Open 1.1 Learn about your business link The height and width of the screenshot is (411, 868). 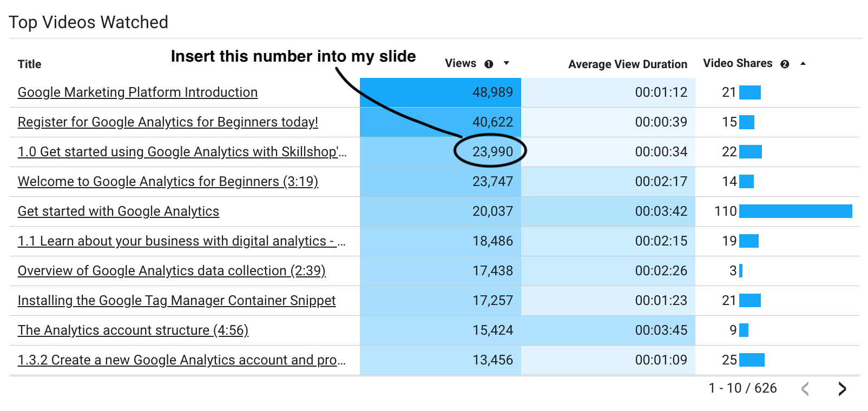(x=182, y=241)
